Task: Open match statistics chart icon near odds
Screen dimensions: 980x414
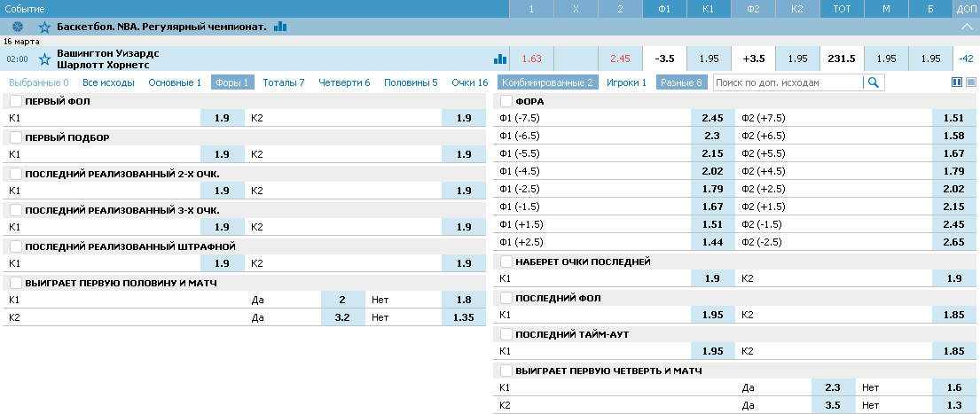Action: pyautogui.click(x=500, y=59)
